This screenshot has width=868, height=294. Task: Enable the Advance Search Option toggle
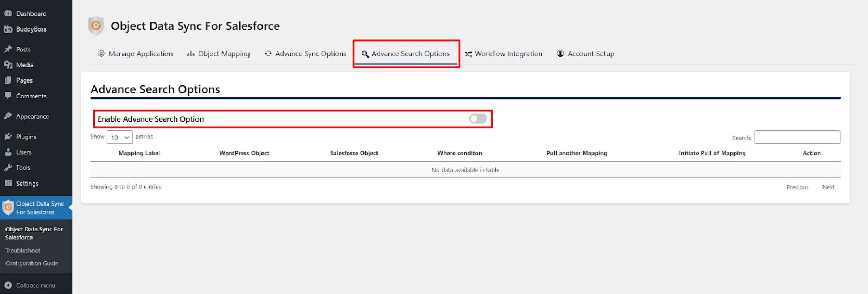coord(478,119)
